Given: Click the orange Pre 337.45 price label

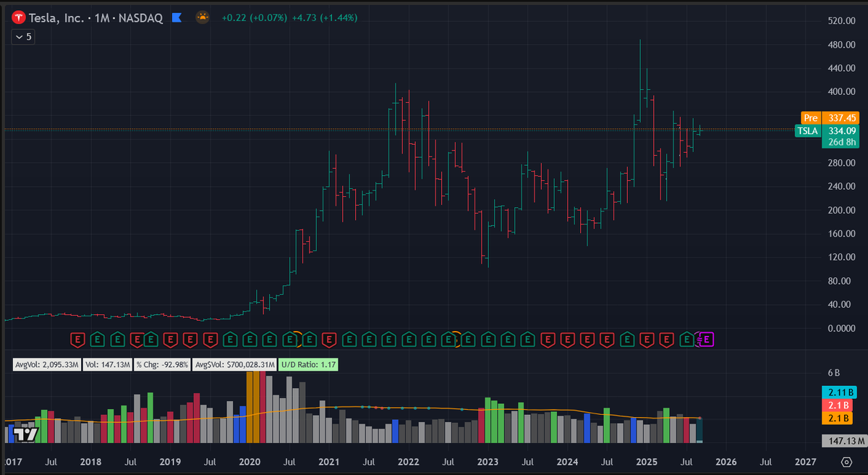Looking at the screenshot, I should coord(829,117).
